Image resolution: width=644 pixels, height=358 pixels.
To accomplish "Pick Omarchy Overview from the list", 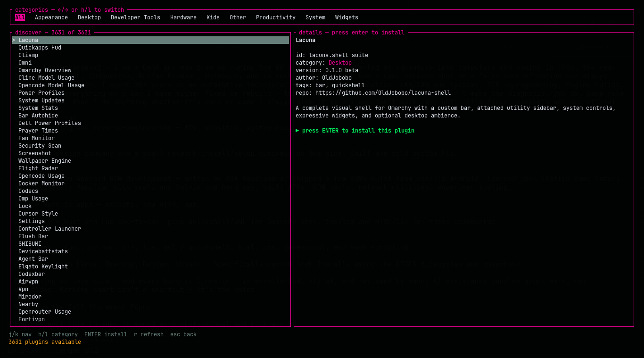I will tap(150, 70).
